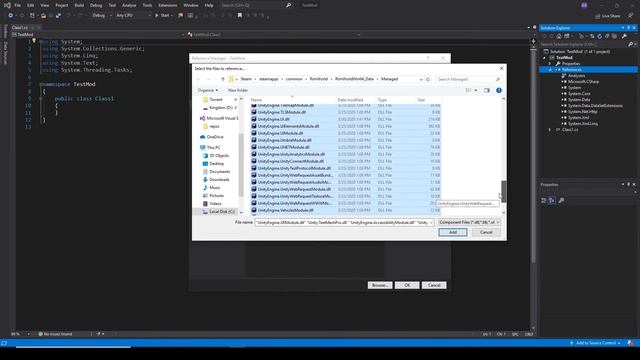Select the References node in Solution Explorer
Image resolution: width=640 pixels, height=360 pixels.
[x=571, y=70]
